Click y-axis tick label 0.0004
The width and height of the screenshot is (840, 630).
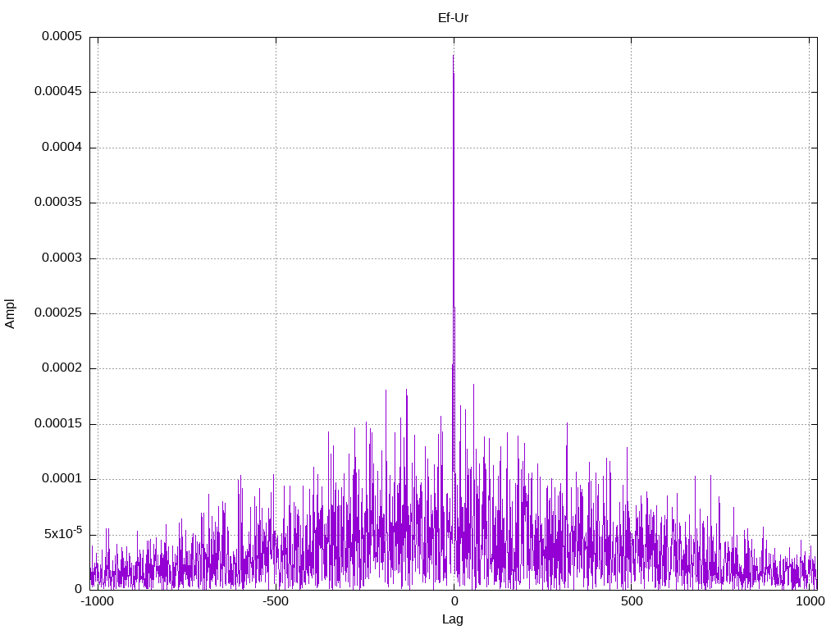tap(62, 148)
